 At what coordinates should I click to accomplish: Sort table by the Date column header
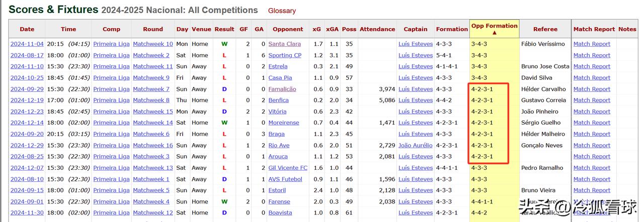pos(27,29)
